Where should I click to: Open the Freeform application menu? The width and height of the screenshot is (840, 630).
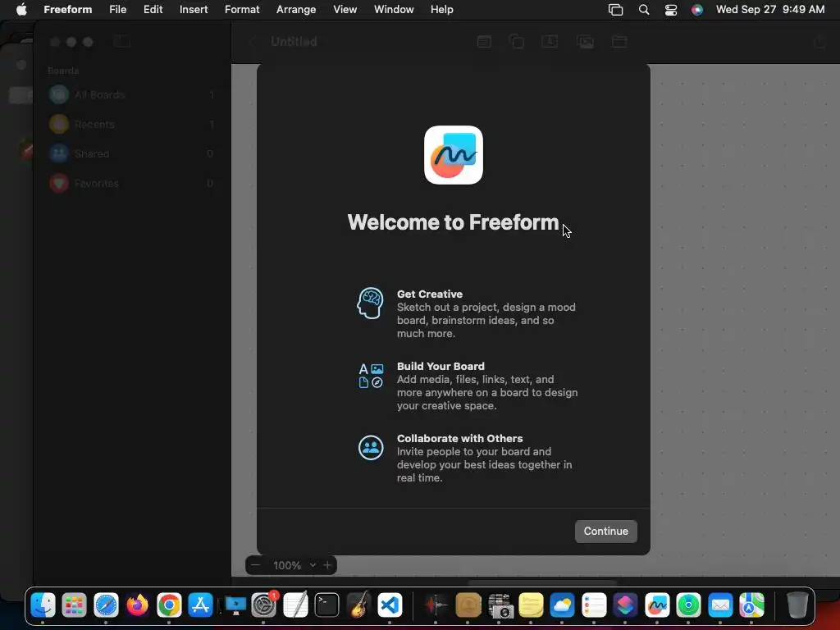point(68,9)
